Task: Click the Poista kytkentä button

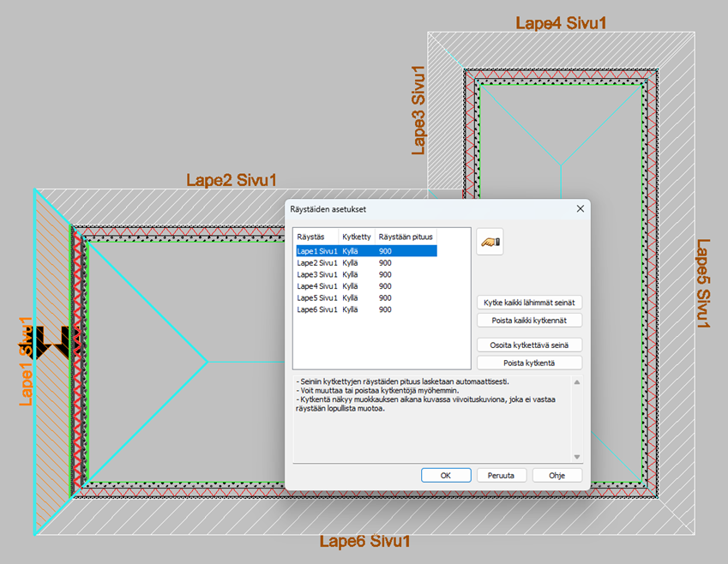Action: coord(529,363)
